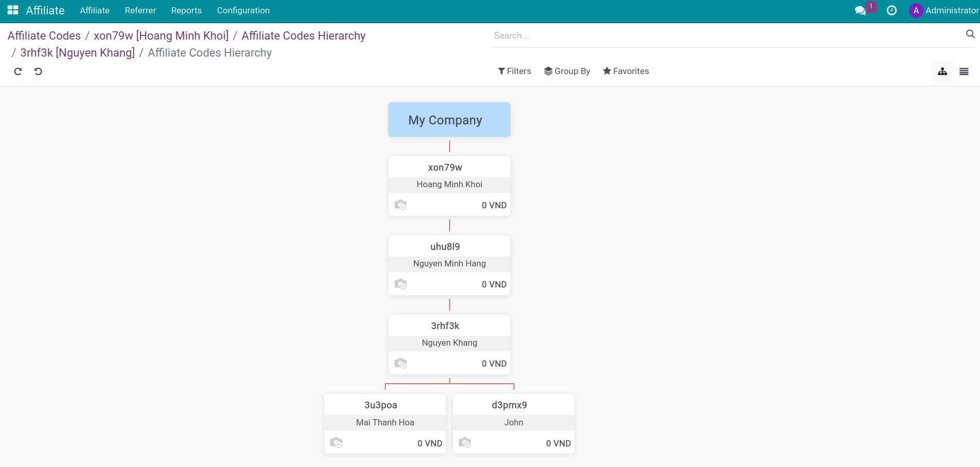Open the Referrer menu
The width and height of the screenshot is (980, 467).
(140, 10)
